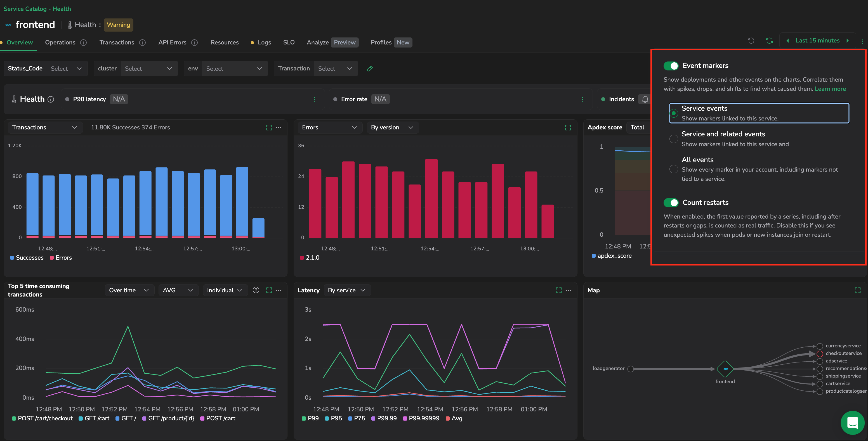Toggle Avg series in Latency legend
Viewport: 868px width, 441px height.
click(x=454, y=418)
